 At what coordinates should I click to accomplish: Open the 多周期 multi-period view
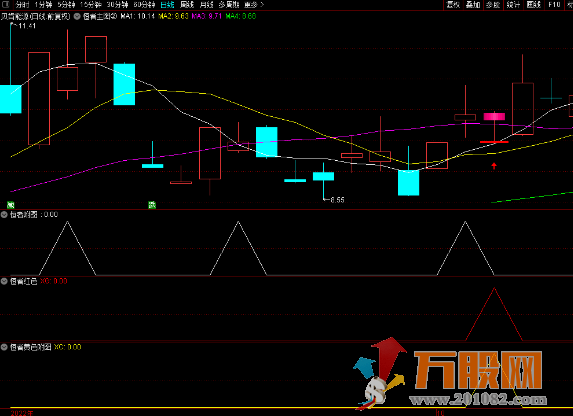229,5
